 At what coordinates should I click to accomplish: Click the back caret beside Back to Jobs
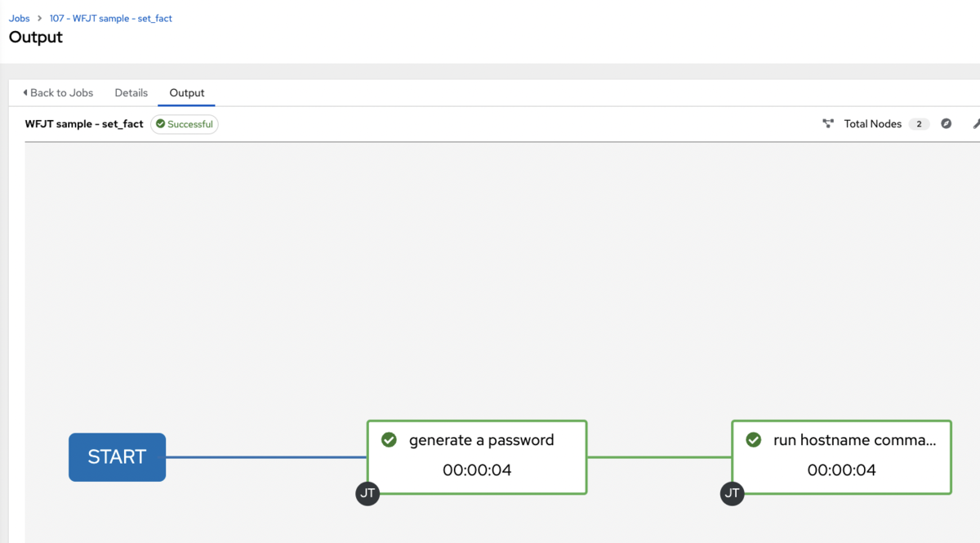(x=25, y=92)
